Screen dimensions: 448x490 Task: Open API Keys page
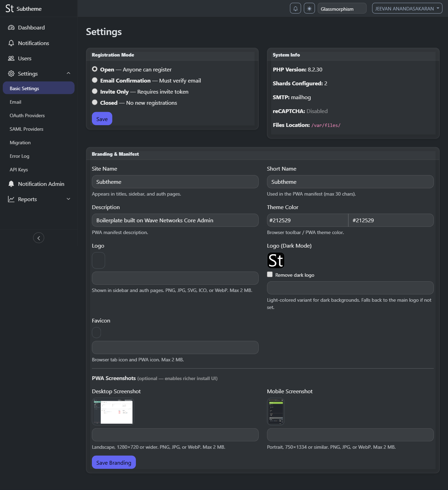pos(38,170)
